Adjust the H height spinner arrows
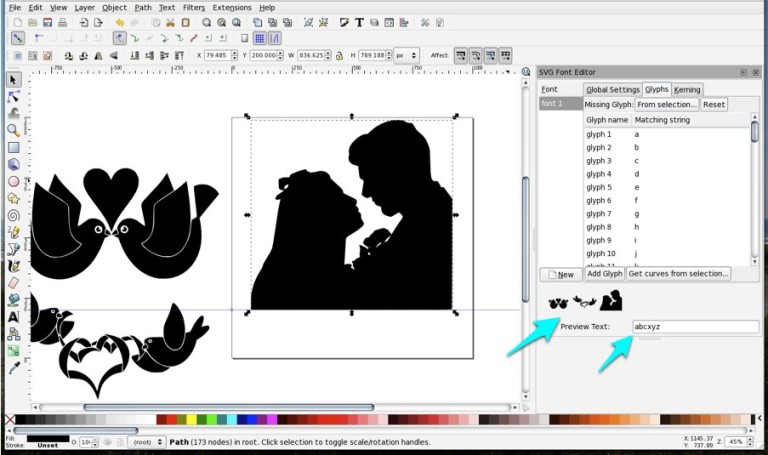Viewport: 768px width, 455px height. pos(389,55)
